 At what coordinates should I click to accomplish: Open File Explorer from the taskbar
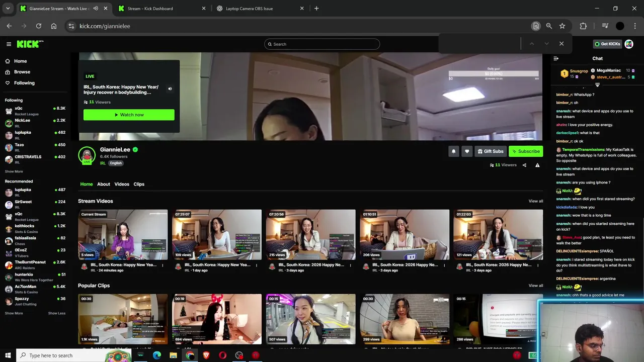(173, 355)
